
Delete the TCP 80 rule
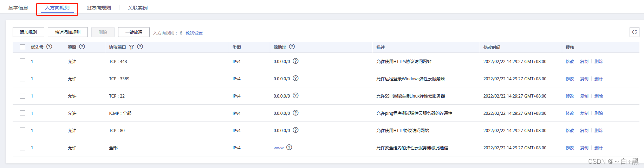(x=599, y=130)
